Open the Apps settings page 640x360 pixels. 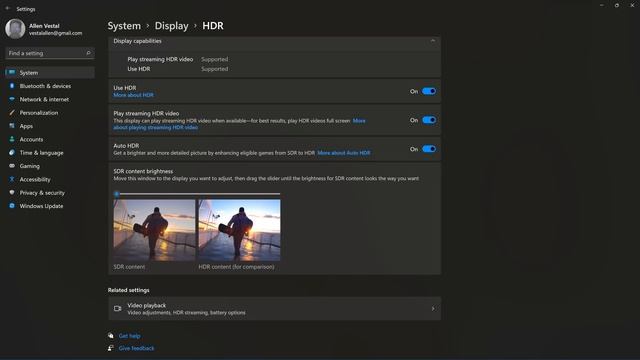[50, 126]
